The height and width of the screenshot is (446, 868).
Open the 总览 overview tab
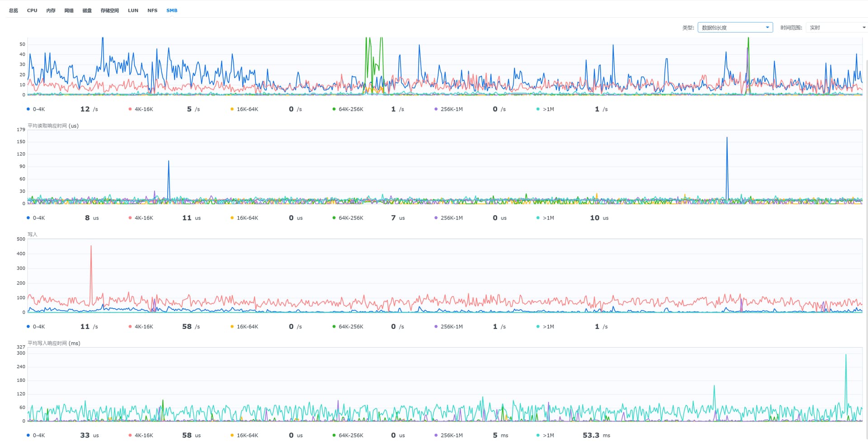[x=14, y=10]
